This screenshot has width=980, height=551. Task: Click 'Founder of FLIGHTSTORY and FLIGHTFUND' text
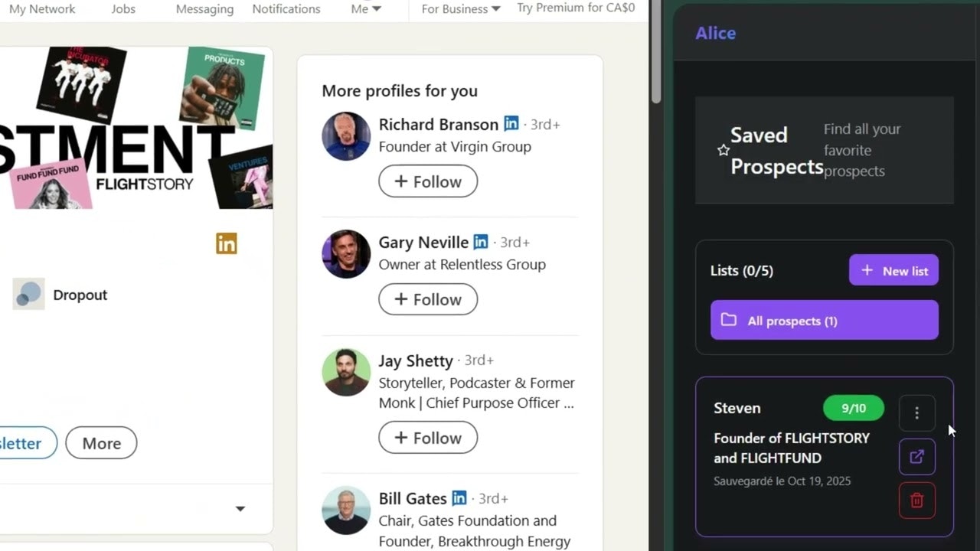pos(792,448)
